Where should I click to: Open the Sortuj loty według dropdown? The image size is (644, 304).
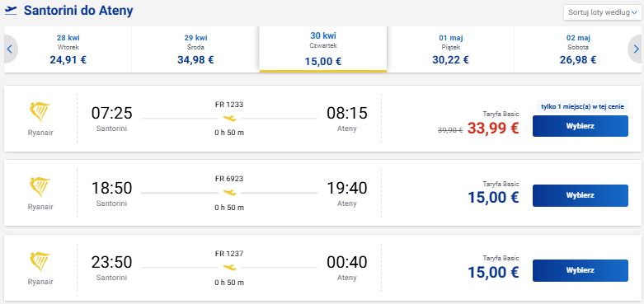[x=603, y=12]
